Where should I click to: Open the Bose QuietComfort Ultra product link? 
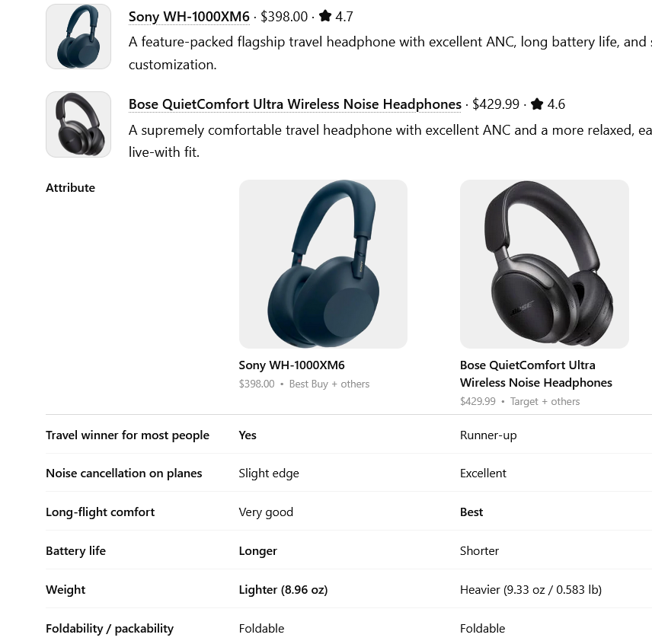click(295, 104)
